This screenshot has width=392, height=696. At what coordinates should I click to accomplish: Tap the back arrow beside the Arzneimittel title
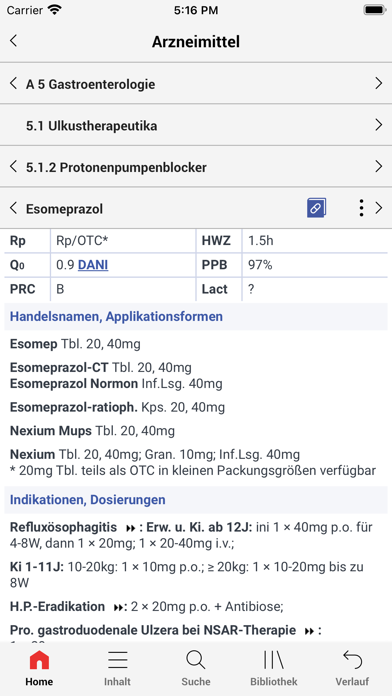13,41
